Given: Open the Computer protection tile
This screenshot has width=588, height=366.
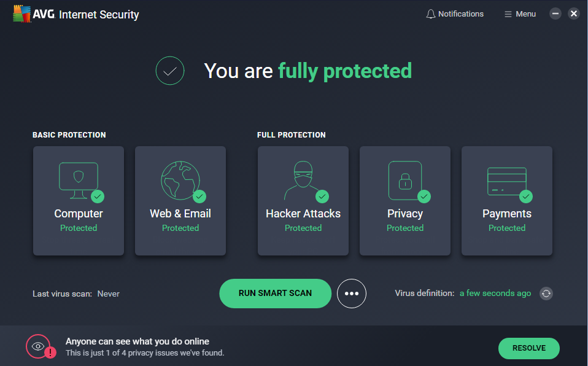Looking at the screenshot, I should (x=78, y=201).
